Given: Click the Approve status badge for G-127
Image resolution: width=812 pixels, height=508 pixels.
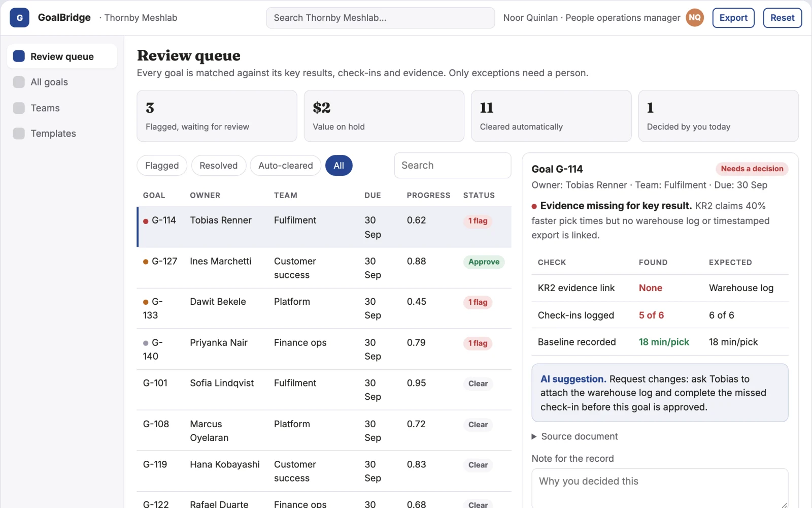Looking at the screenshot, I should click(x=484, y=262).
